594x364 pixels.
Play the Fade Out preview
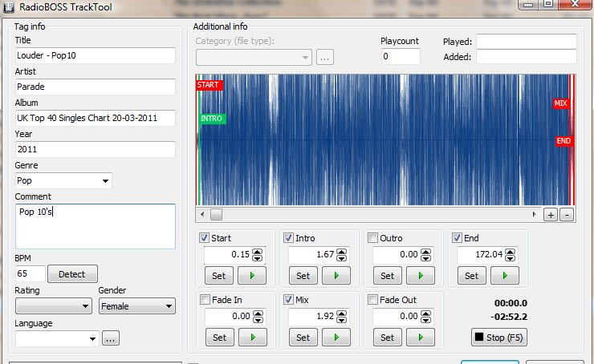[420, 337]
